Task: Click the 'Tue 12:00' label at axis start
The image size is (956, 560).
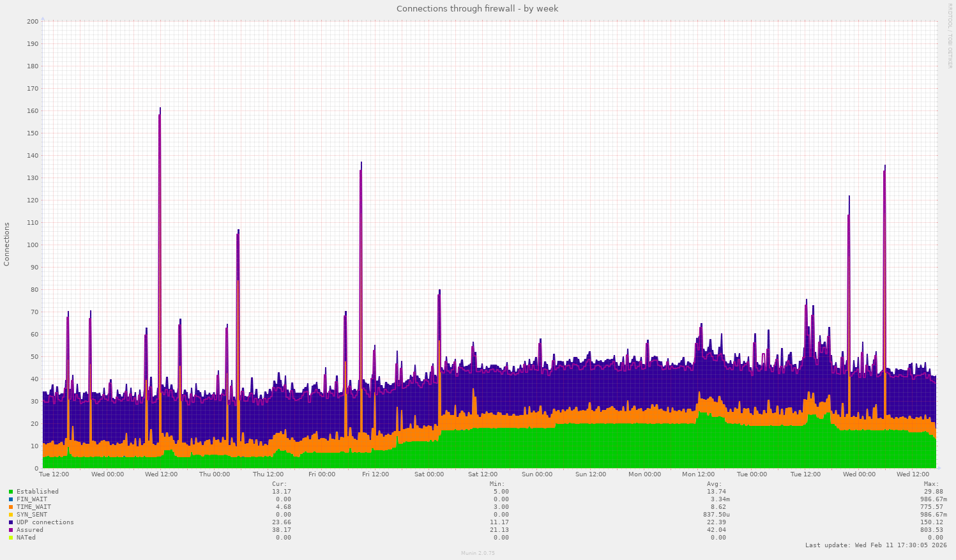Action: [x=54, y=474]
